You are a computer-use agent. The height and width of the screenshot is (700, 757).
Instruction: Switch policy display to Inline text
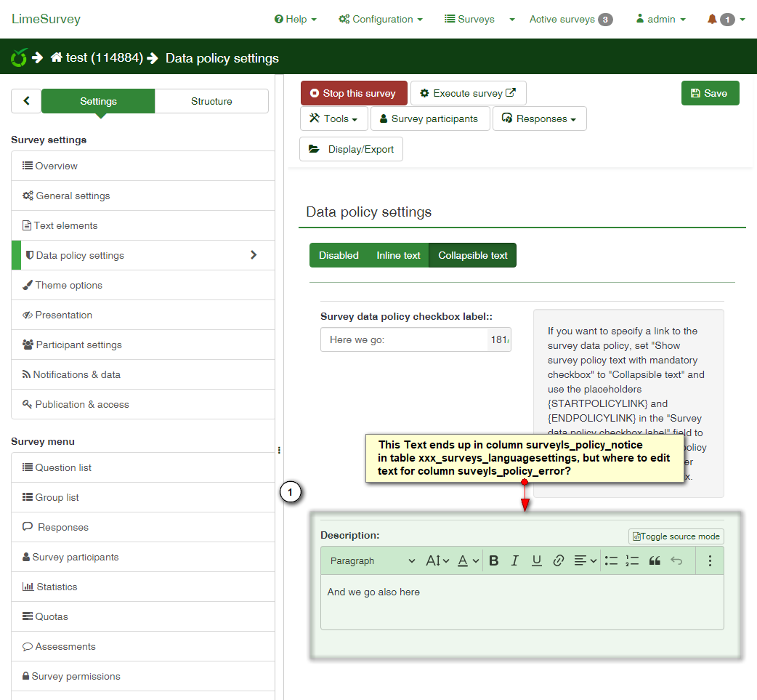[398, 255]
